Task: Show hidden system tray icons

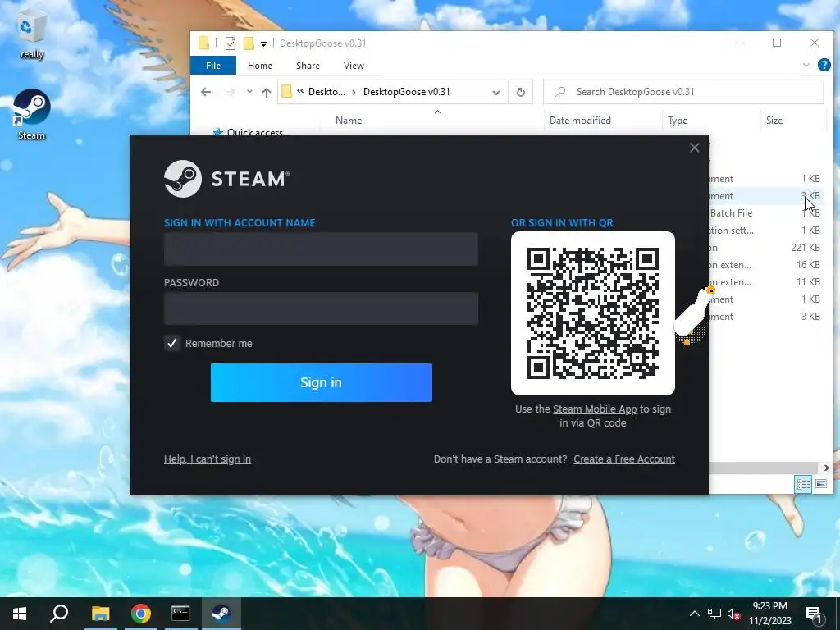Action: [x=694, y=614]
